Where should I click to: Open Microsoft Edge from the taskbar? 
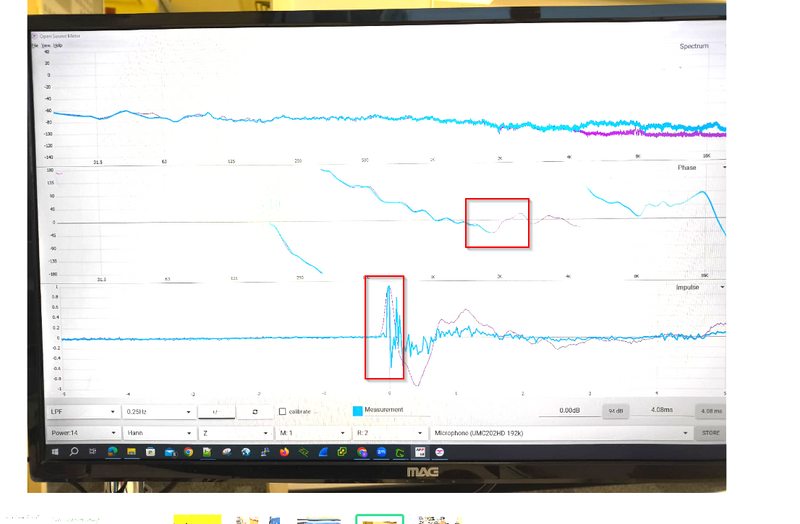[112, 452]
